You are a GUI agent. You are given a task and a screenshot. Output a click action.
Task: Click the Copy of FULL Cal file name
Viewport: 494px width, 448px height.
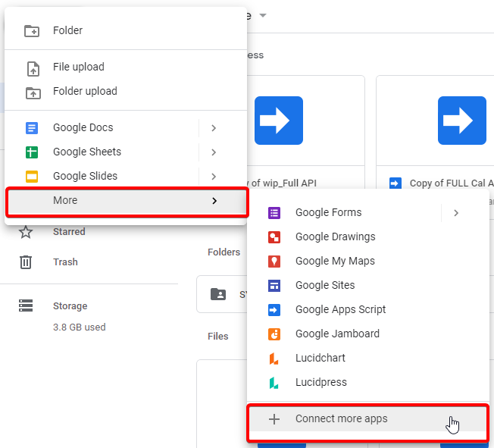pos(452,183)
